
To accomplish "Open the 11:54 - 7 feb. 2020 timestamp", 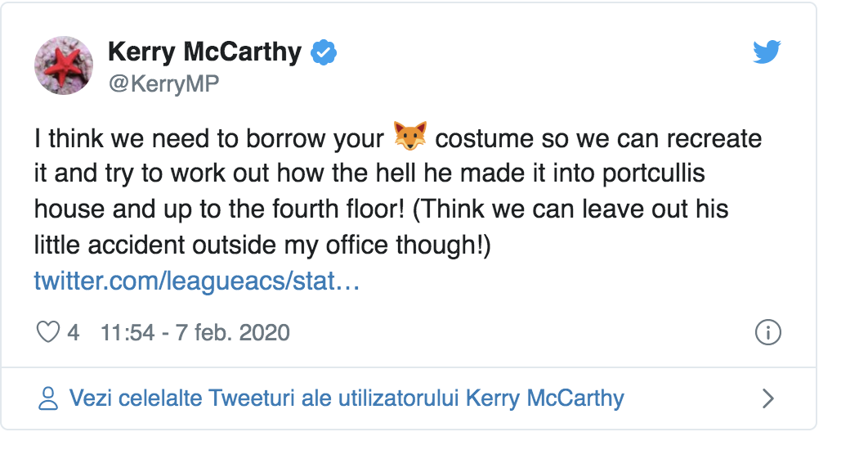I will tap(195, 333).
